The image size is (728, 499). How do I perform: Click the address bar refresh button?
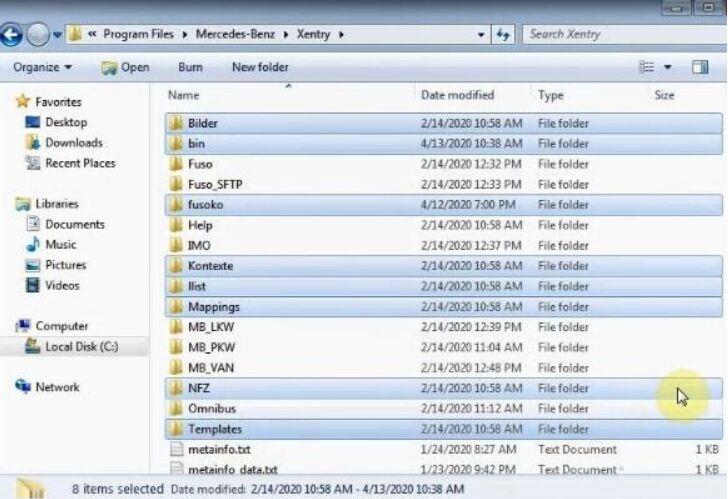tap(503, 35)
